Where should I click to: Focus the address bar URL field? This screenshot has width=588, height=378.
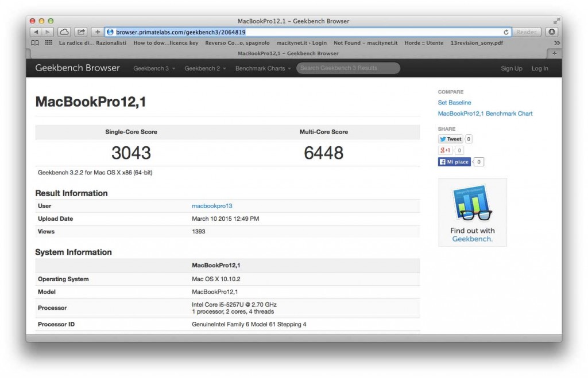(x=308, y=32)
